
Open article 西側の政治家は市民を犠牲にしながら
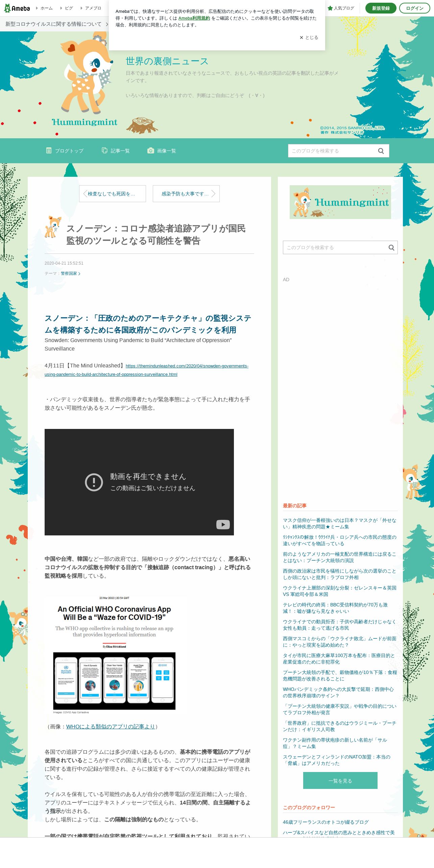[x=340, y=574]
